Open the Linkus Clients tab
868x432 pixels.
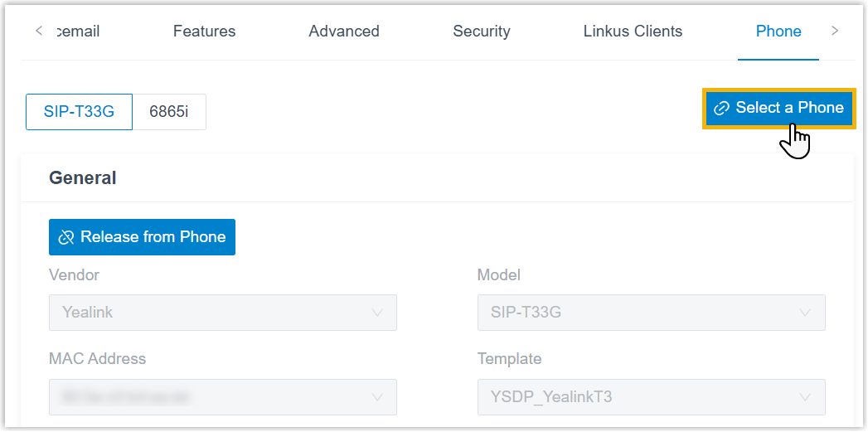tap(633, 31)
